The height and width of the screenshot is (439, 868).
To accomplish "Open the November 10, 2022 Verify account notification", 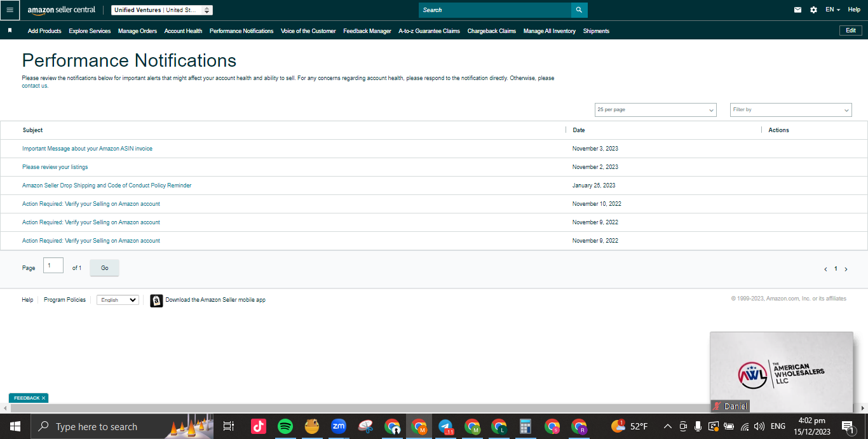I will (91, 204).
